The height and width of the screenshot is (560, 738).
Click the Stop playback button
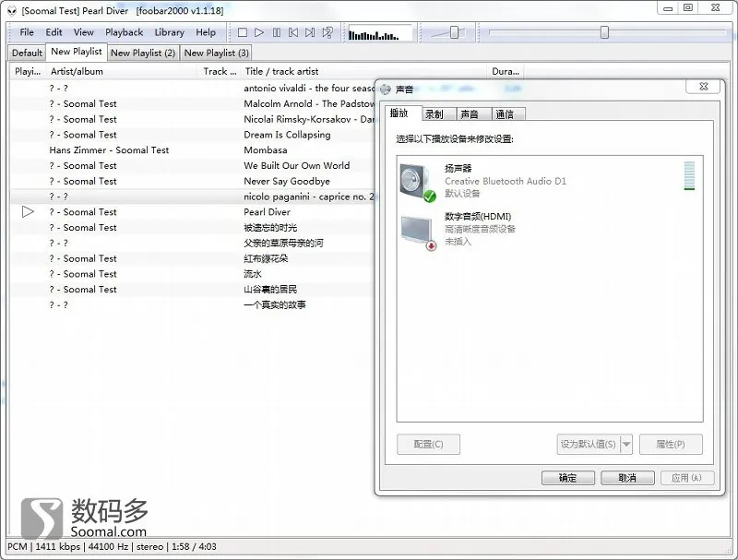point(243,32)
